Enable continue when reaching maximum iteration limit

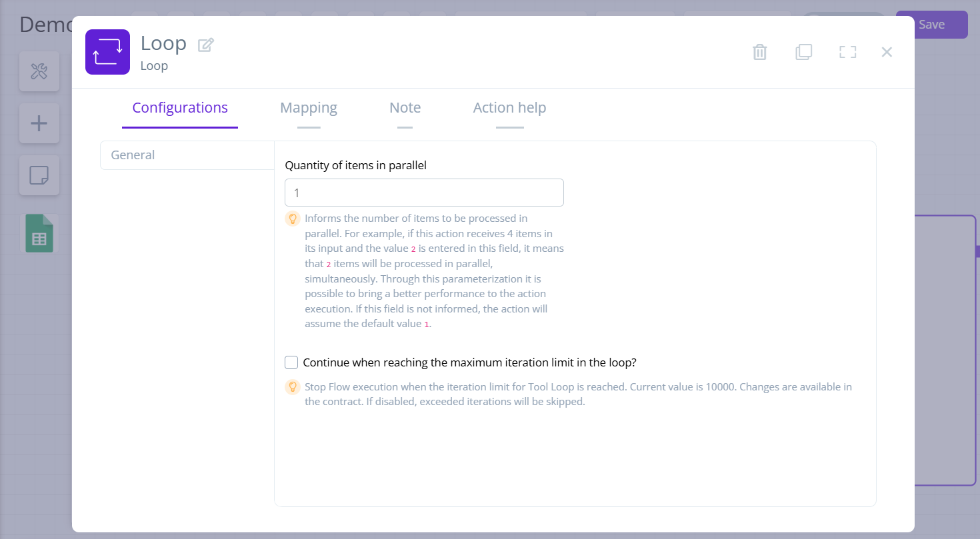[291, 362]
